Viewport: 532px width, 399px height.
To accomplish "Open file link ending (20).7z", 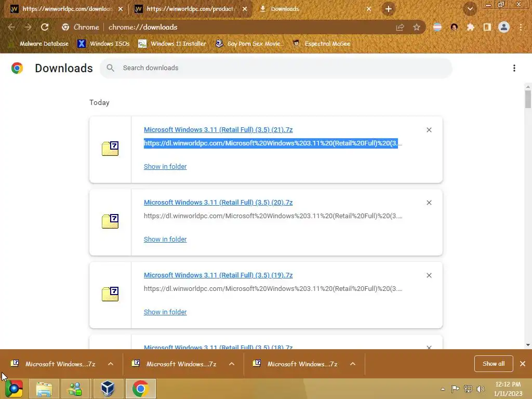I will coord(218,202).
